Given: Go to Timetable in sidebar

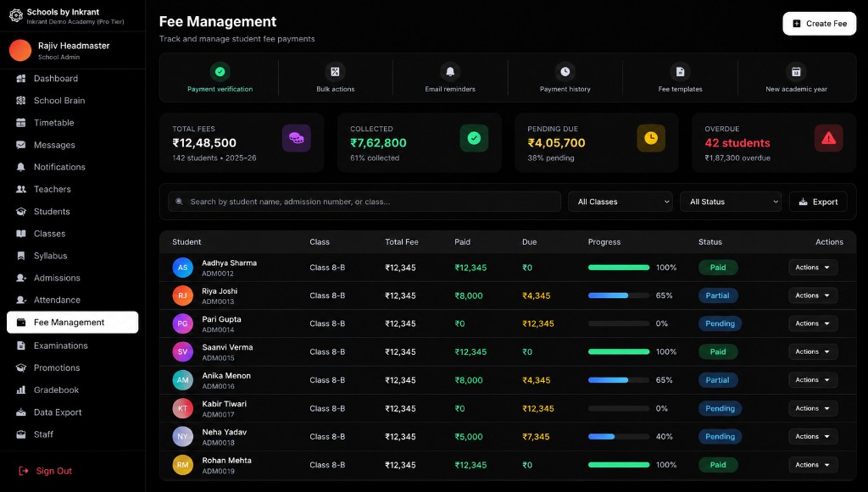Looking at the screenshot, I should pos(73,123).
